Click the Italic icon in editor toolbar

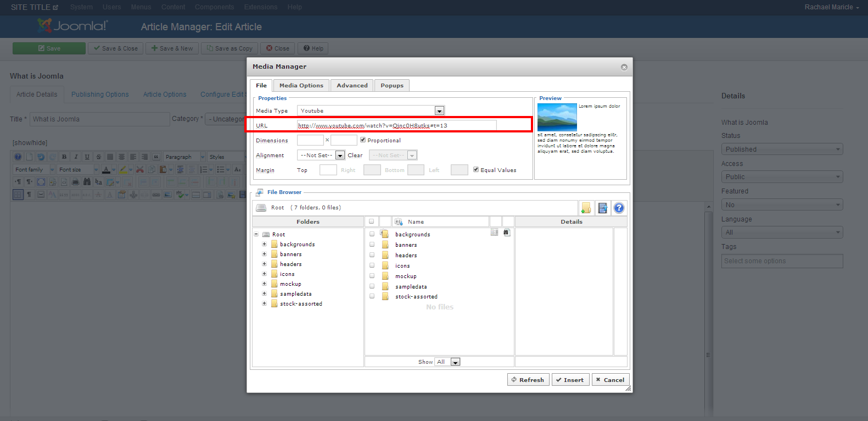[x=76, y=157]
